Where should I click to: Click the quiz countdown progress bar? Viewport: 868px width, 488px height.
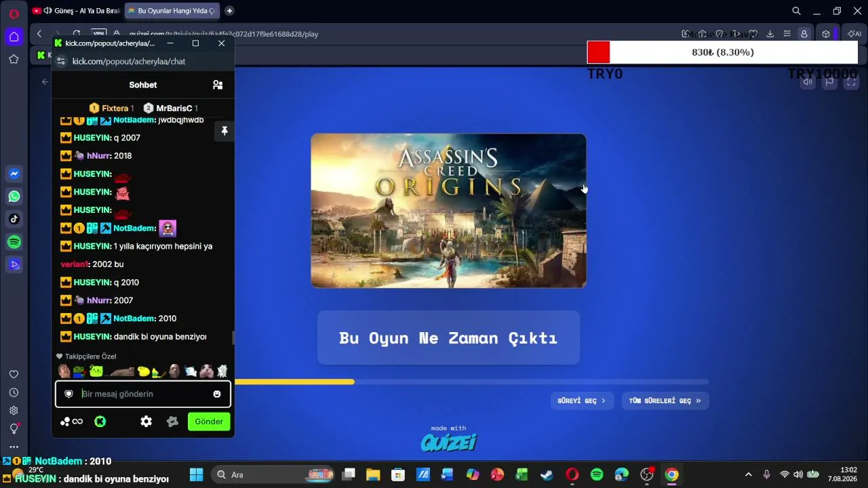pos(471,382)
